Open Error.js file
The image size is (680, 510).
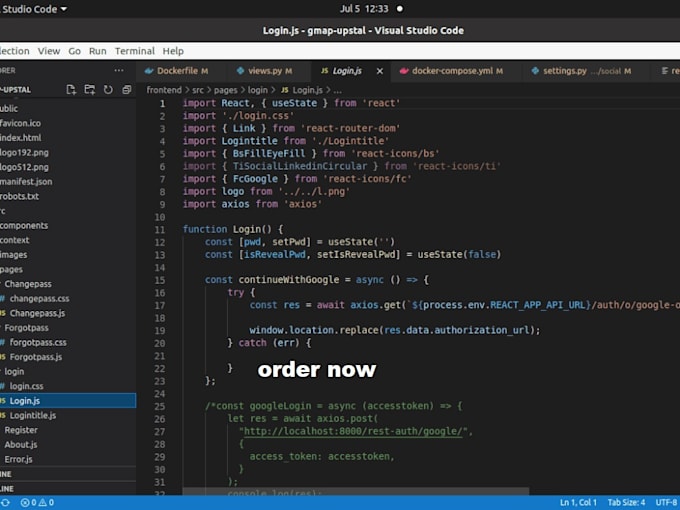[18, 459]
